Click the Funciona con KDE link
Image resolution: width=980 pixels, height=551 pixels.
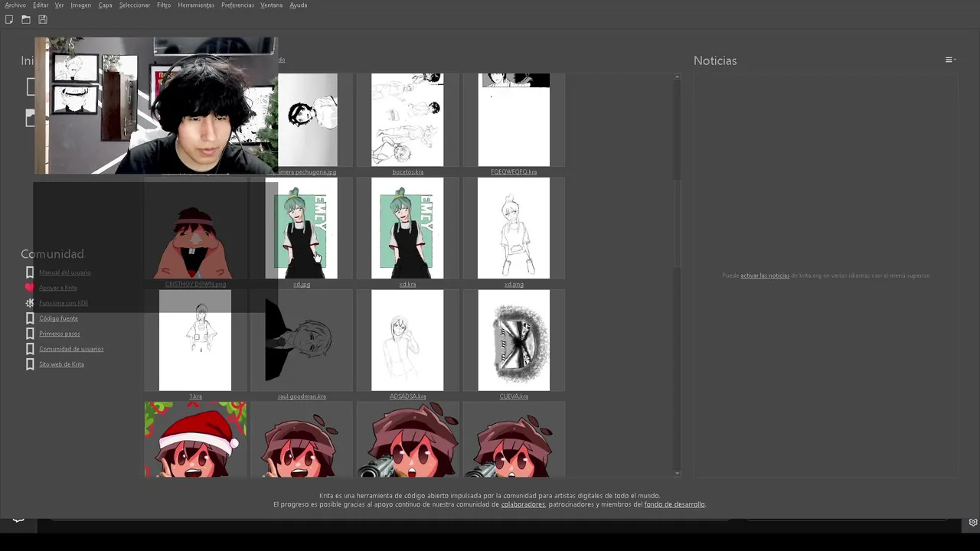64,303
